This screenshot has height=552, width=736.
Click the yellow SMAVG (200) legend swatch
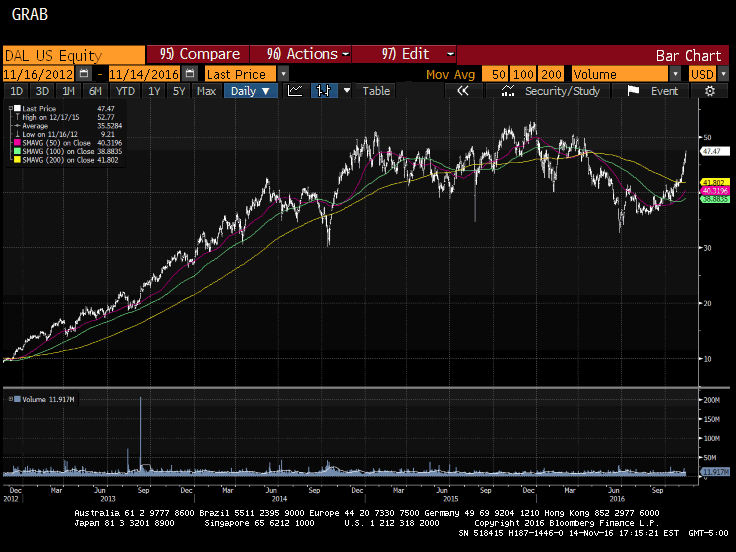17,160
